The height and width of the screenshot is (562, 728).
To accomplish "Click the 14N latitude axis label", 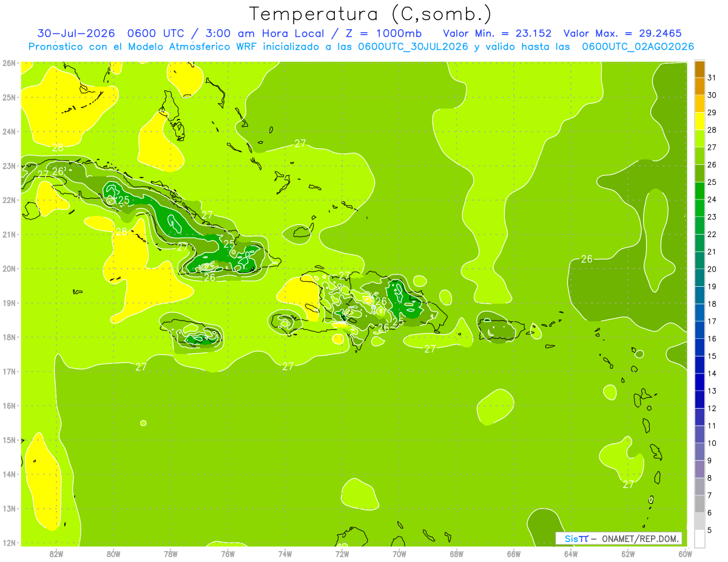I will pyautogui.click(x=10, y=474).
